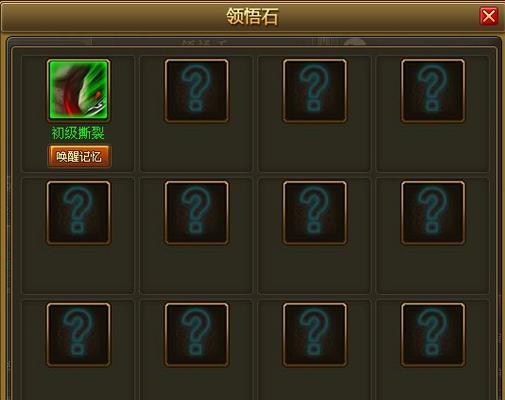Click the 初级撕裂 skill name label
The image size is (505, 400).
click(78, 133)
